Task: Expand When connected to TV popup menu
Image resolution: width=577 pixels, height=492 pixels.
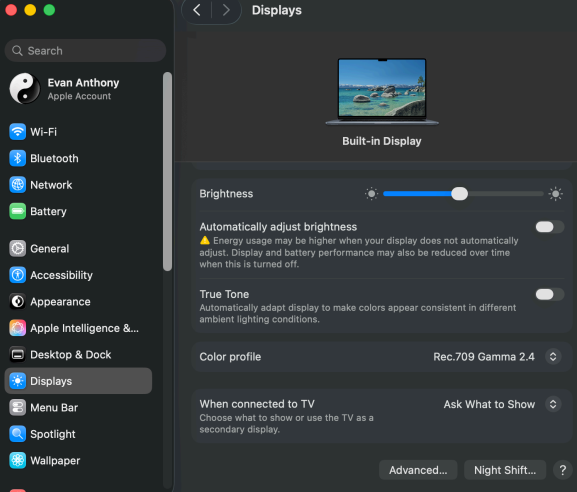Action: pos(502,404)
